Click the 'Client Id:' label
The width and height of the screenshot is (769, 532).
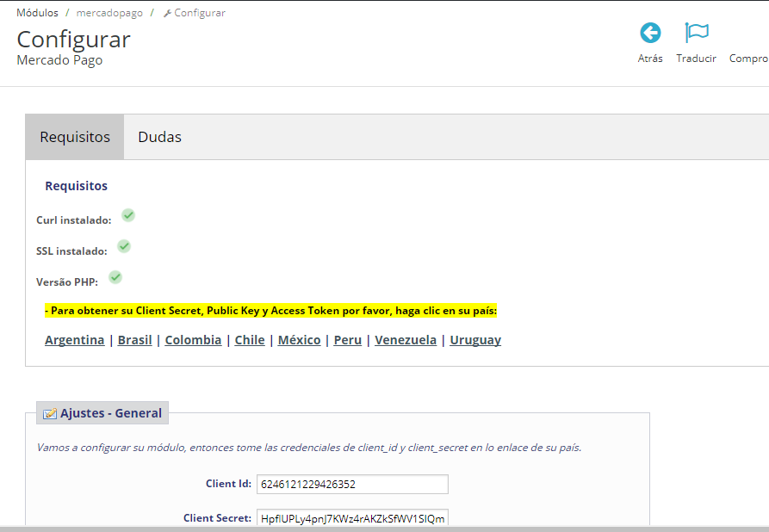click(228, 484)
